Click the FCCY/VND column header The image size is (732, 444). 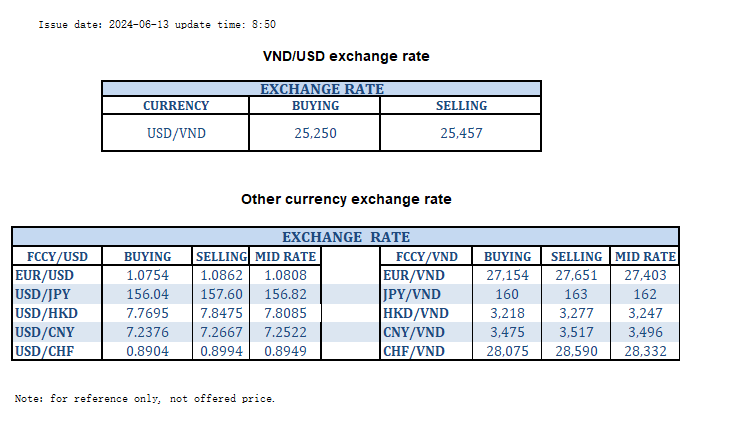(x=425, y=256)
